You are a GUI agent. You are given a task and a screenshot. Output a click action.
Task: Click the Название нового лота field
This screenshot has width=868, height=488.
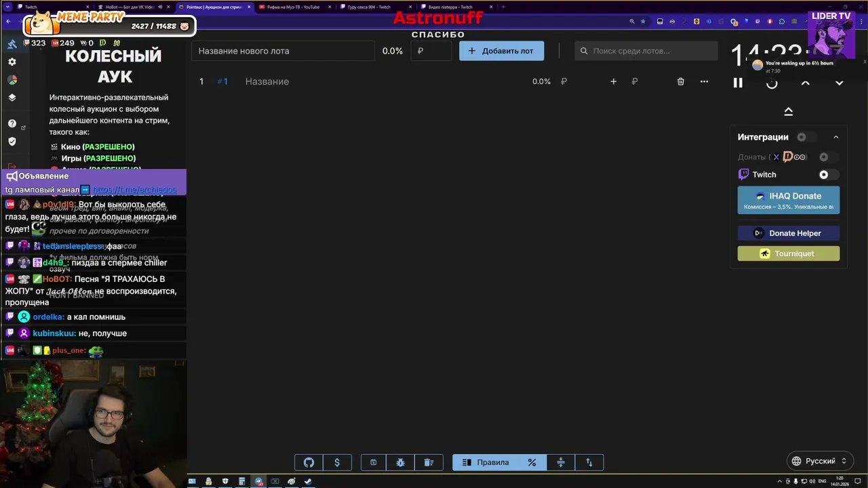point(283,51)
